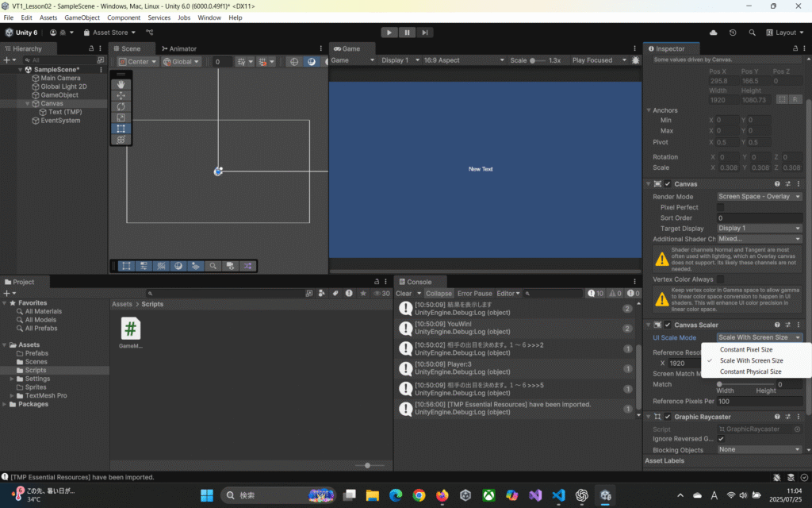The height and width of the screenshot is (508, 812).
Task: Open the Undo History icon
Action: [733, 32]
